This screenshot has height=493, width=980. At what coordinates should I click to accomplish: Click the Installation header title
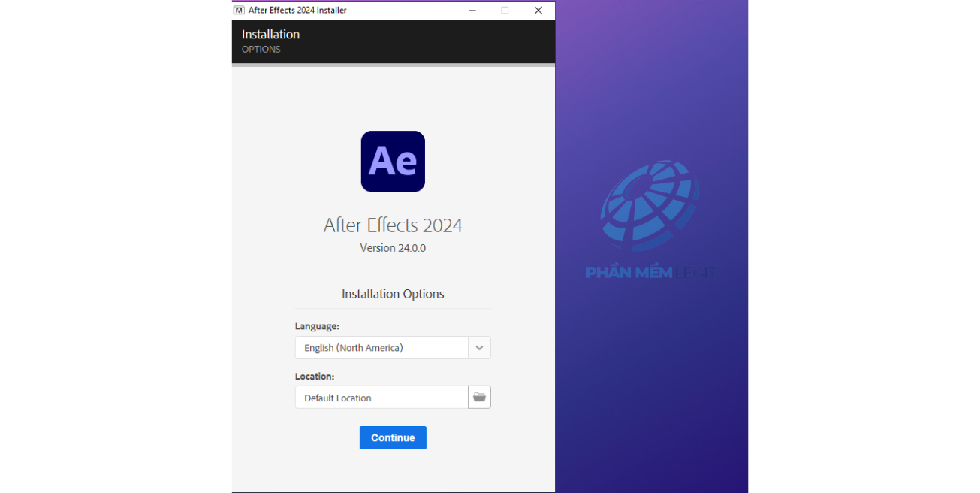[x=270, y=35]
